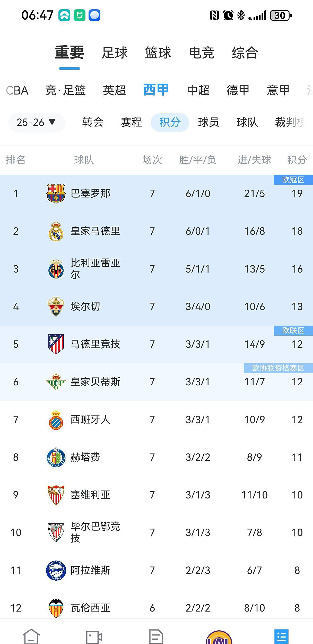
Task: Tap the Atlético Madrid club crest
Action: (56, 344)
